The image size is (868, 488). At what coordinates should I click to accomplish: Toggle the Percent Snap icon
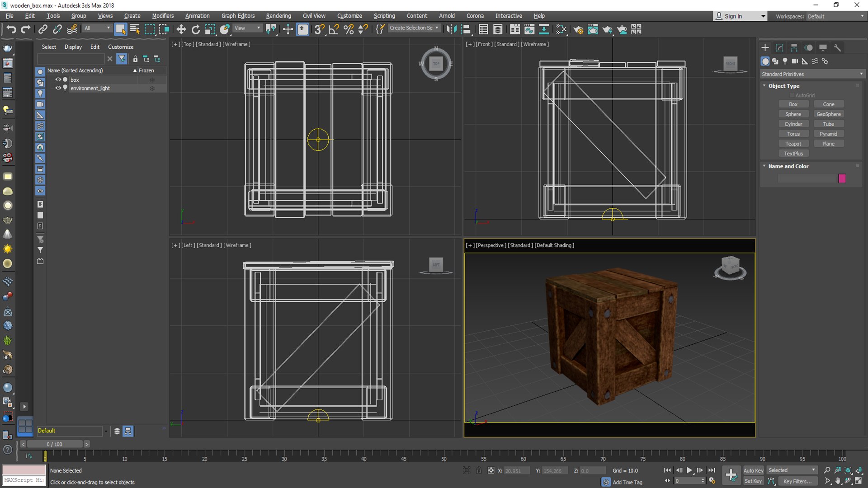point(348,29)
